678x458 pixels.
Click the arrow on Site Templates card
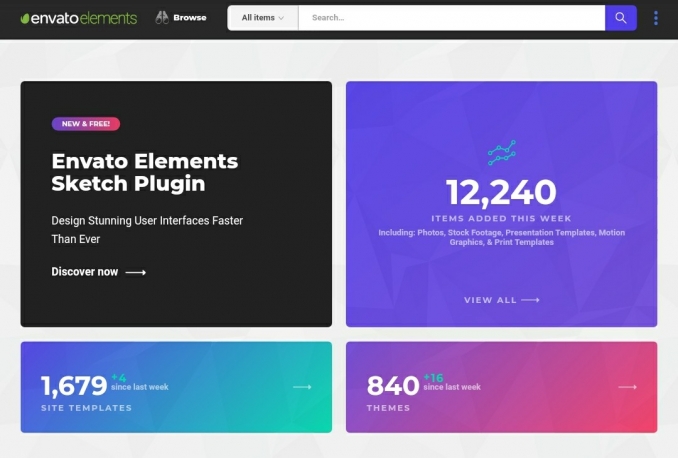302,387
